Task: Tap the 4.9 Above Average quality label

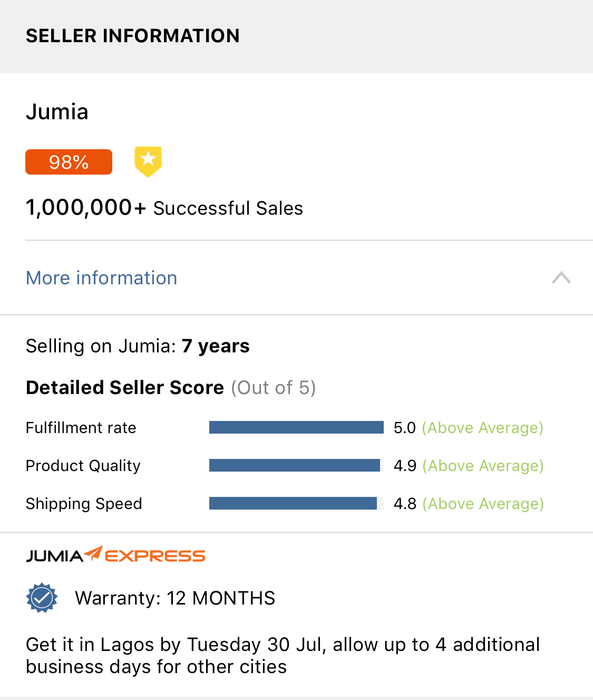Action: pos(468,466)
